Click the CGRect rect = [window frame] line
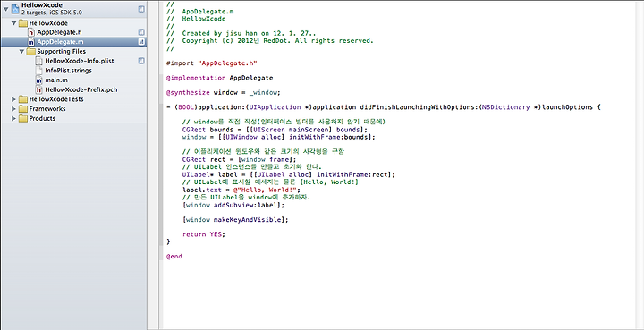 coord(239,159)
